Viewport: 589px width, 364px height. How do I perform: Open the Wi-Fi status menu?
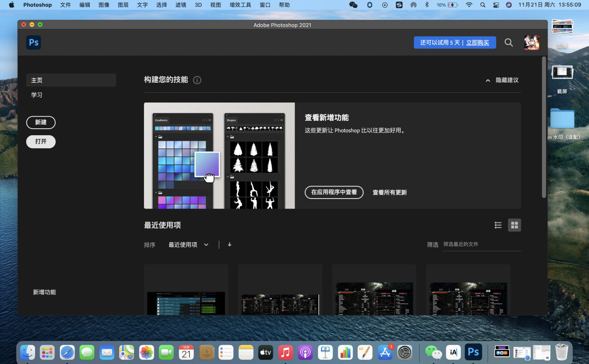coord(469,5)
